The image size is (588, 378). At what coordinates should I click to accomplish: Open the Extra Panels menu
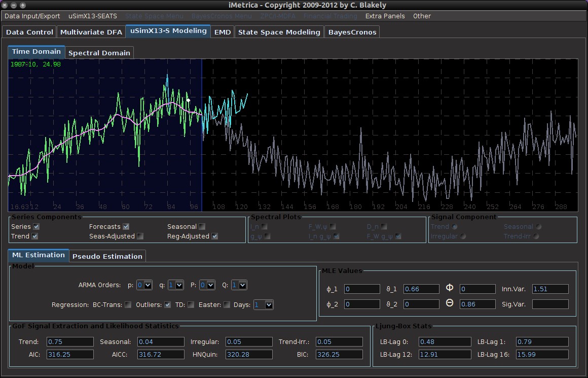tap(385, 16)
